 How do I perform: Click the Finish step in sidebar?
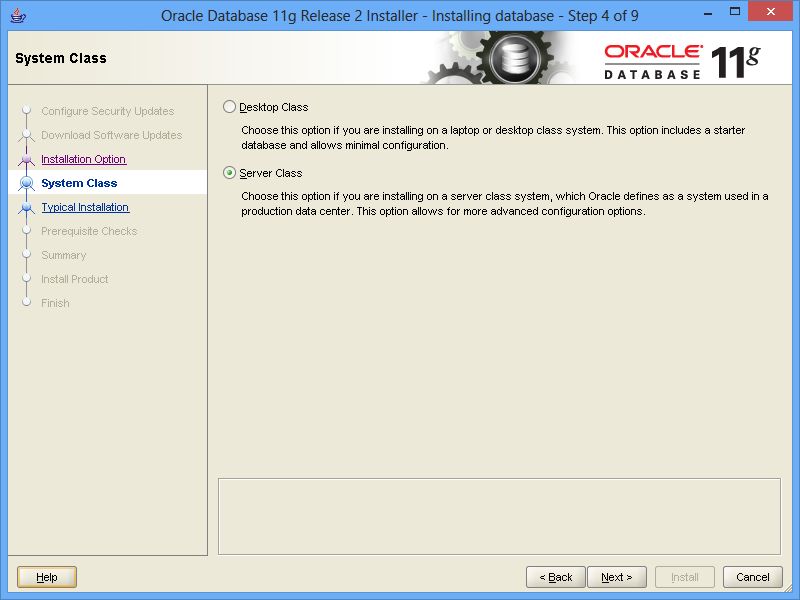(x=55, y=303)
